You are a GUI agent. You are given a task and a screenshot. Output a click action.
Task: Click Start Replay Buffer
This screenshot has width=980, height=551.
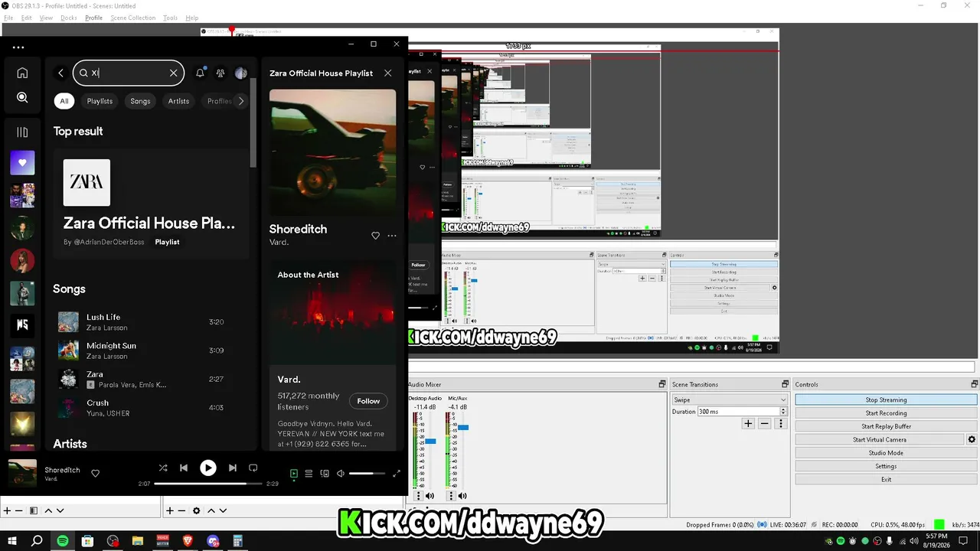(x=886, y=426)
